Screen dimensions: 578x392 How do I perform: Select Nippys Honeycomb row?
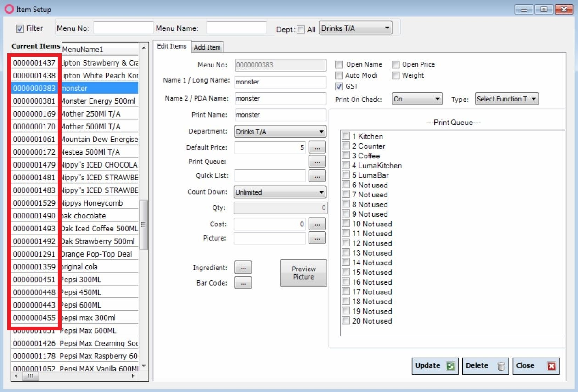(74, 203)
